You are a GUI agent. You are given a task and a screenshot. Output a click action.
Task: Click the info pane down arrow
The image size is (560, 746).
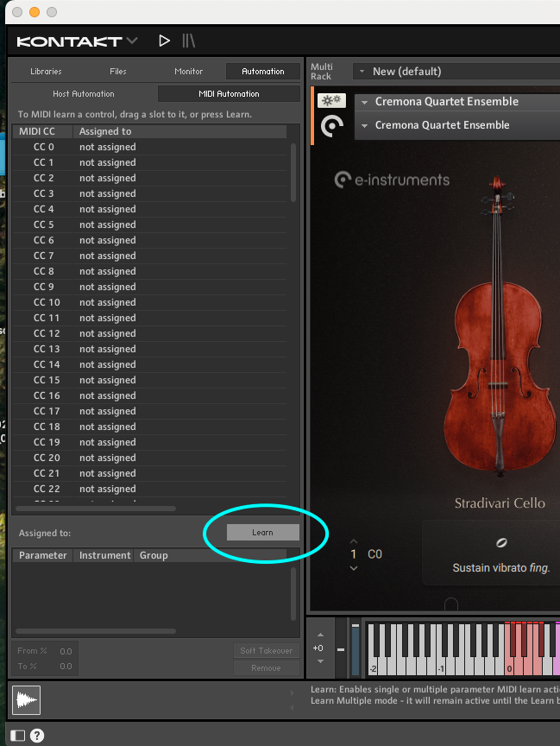pos(293,708)
